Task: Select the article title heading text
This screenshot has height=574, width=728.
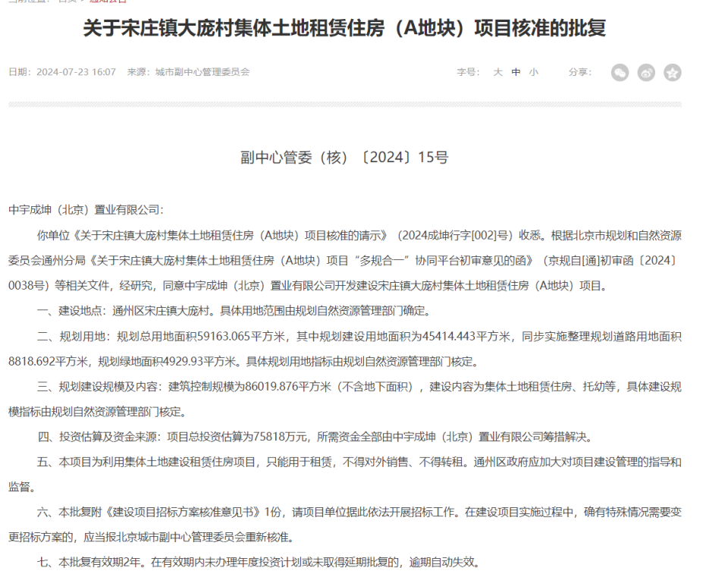Action: 344,28
